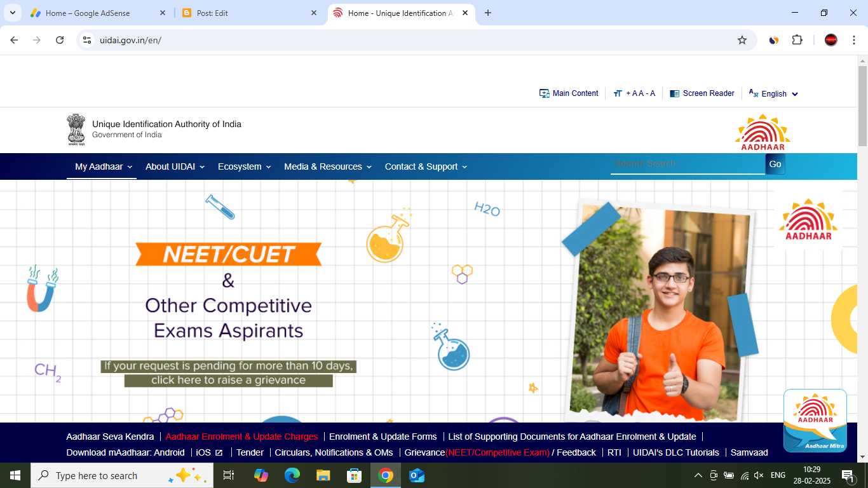
Task: Expand the My Aadhaar menu
Action: pyautogui.click(x=104, y=166)
